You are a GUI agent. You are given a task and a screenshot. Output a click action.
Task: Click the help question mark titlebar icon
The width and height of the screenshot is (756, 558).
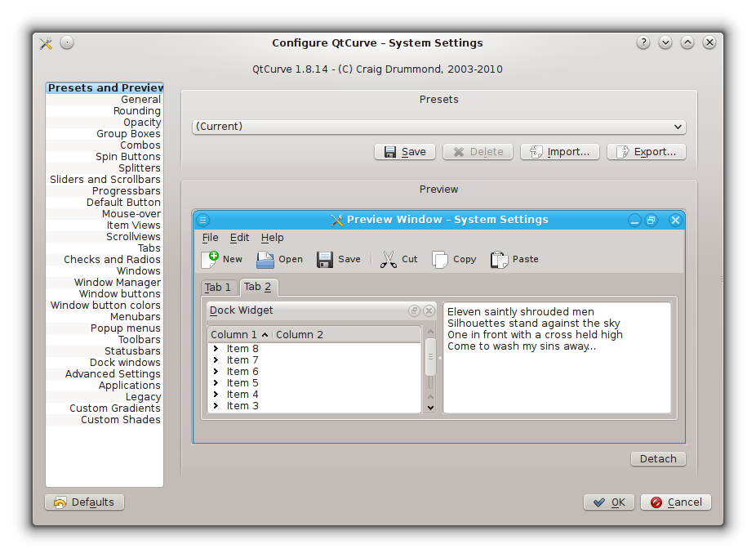coord(643,42)
